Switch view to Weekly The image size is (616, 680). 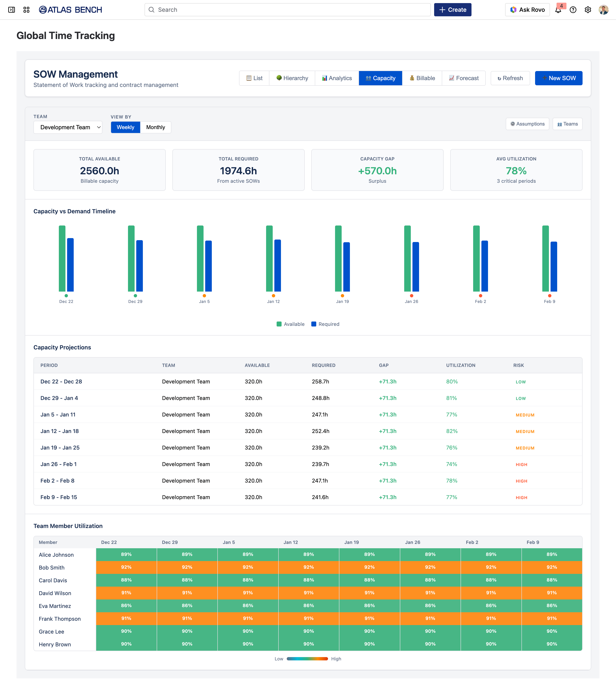(x=126, y=127)
